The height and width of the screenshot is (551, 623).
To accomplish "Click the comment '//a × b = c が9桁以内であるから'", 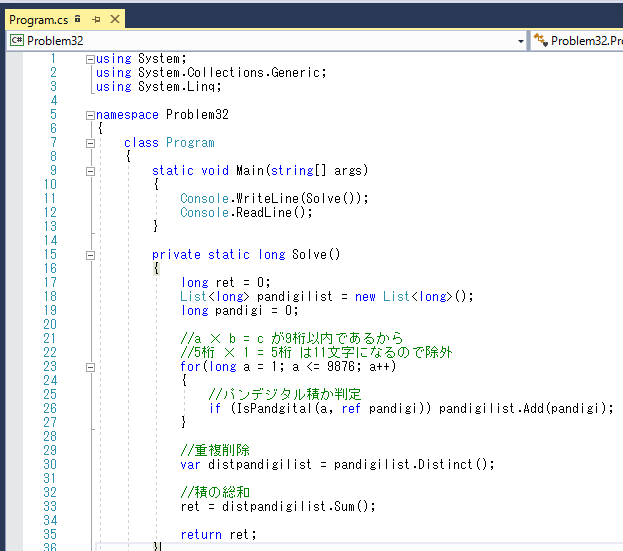I will coord(292,338).
